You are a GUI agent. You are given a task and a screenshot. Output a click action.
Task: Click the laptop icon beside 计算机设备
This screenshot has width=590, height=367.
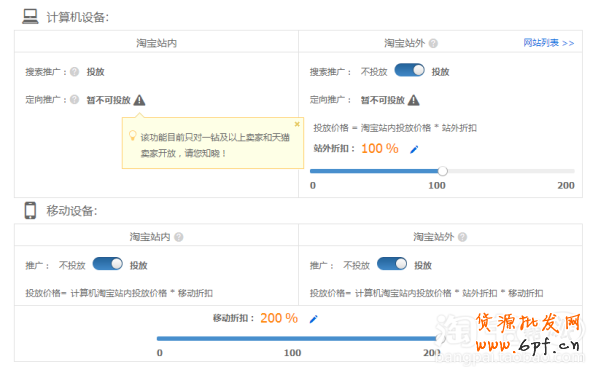[x=30, y=17]
